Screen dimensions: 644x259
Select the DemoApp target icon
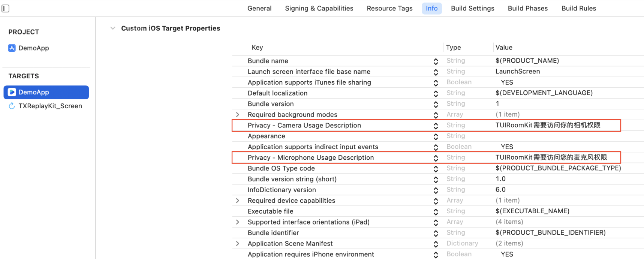[x=12, y=92]
